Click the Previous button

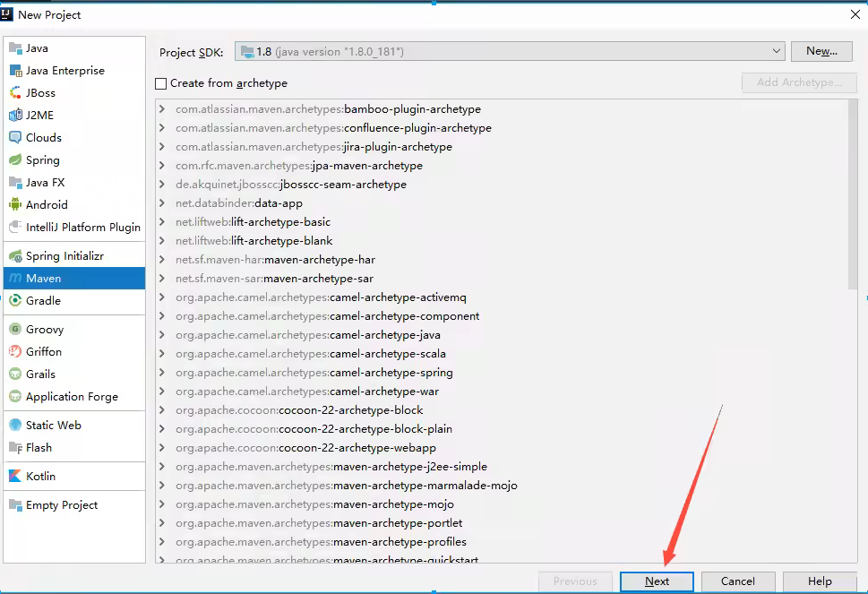point(575,581)
